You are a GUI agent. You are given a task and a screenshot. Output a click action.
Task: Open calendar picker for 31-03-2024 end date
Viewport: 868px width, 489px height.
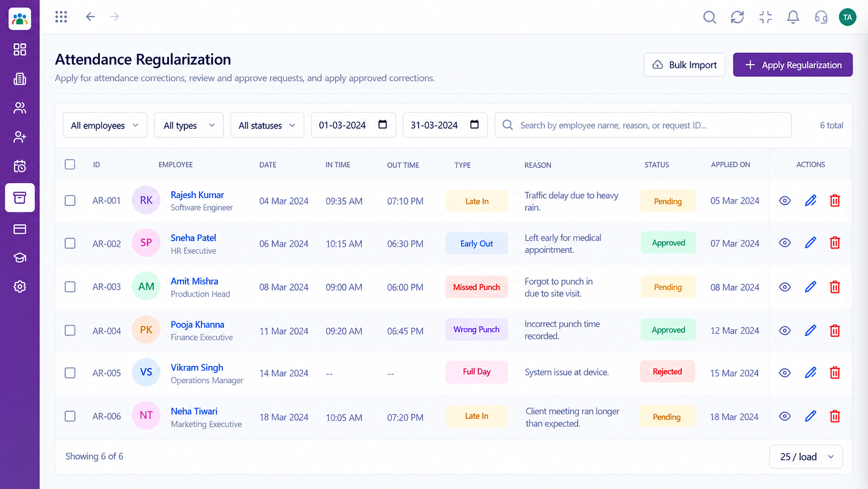(474, 124)
